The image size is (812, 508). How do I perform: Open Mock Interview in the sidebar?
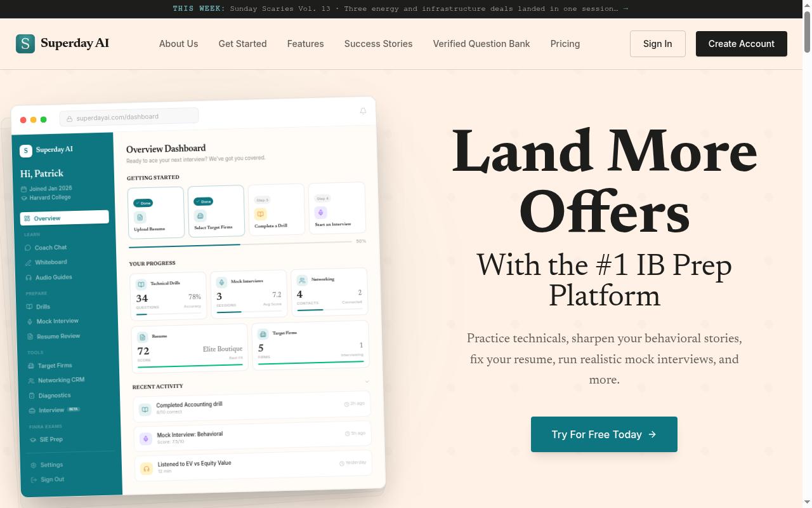[53, 321]
